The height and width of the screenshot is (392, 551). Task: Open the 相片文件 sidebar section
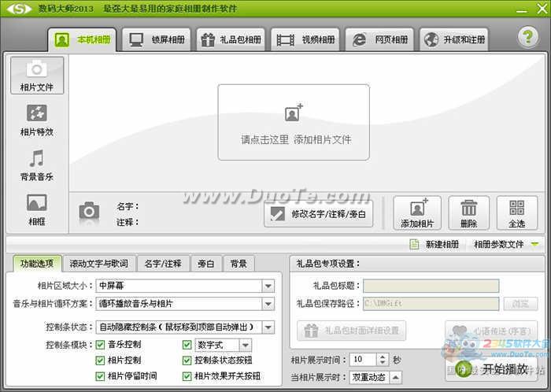coord(37,76)
